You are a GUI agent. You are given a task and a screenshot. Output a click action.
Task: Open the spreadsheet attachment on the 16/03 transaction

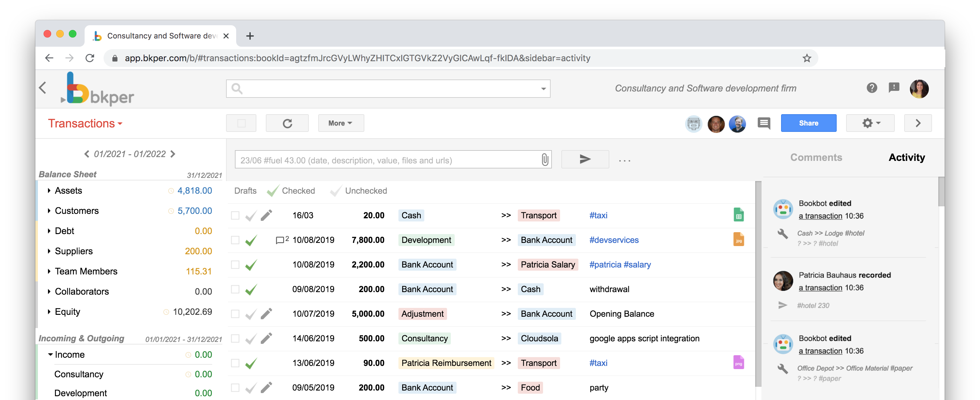pos(738,215)
